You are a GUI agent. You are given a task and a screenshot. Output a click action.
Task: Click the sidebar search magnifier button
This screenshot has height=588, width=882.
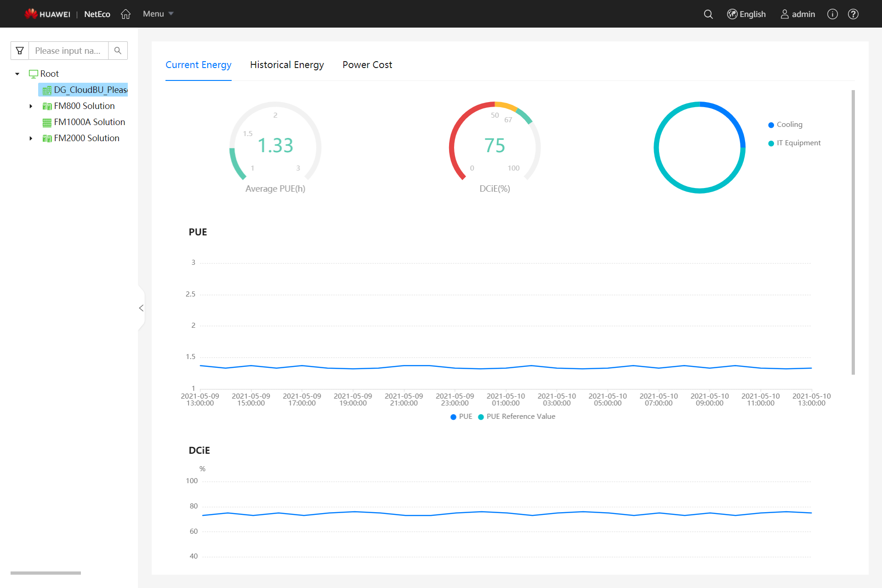[x=118, y=51]
